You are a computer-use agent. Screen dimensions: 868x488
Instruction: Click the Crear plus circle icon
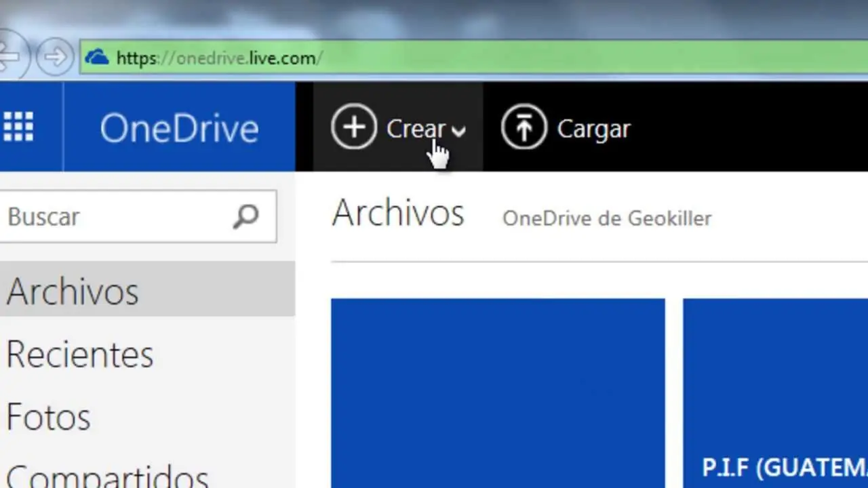point(354,127)
